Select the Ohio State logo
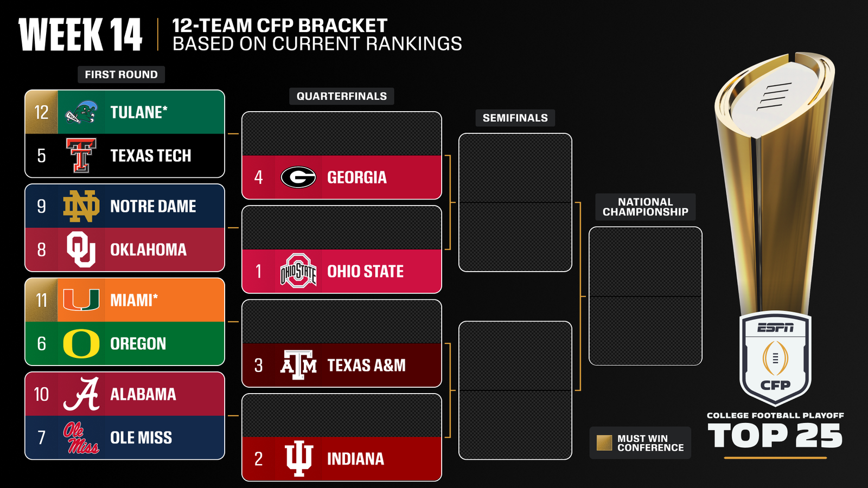The image size is (868, 488). tap(298, 271)
